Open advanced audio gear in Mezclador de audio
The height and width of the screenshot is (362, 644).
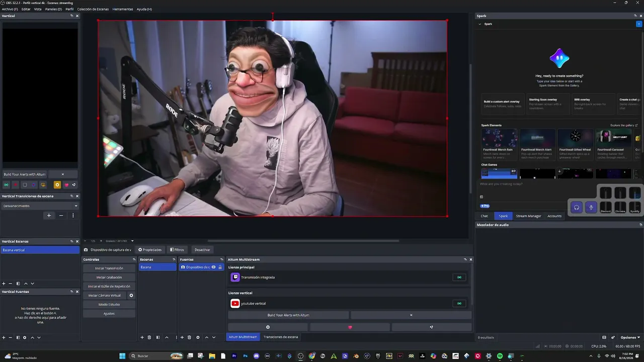point(613,337)
